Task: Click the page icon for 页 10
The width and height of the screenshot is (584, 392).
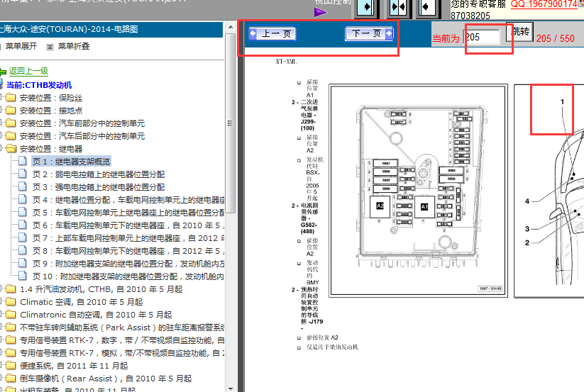Action: (23, 276)
